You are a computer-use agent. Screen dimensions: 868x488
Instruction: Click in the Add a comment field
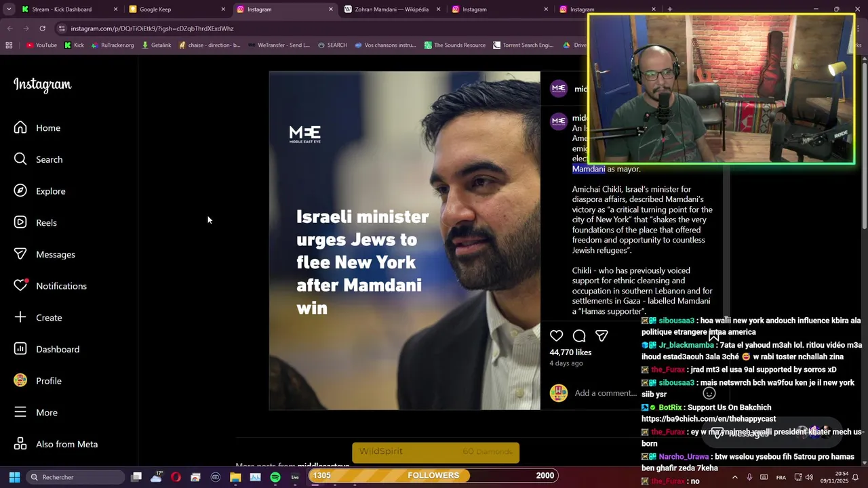[605, 393]
